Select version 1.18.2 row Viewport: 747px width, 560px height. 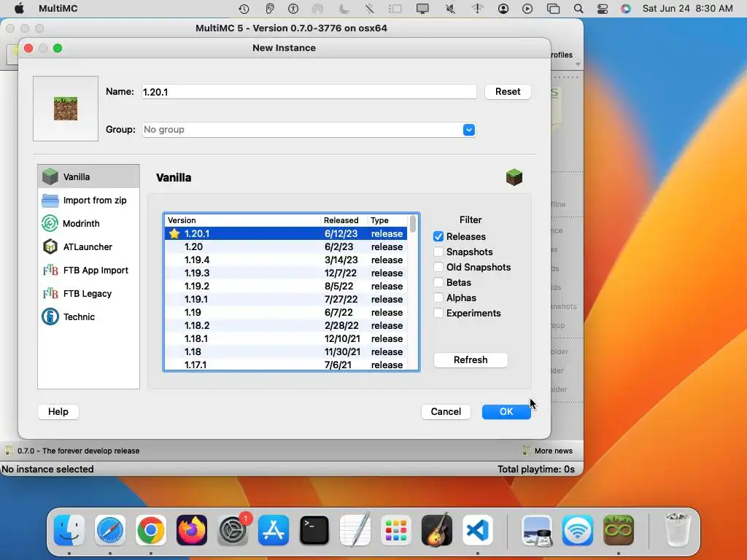point(286,326)
